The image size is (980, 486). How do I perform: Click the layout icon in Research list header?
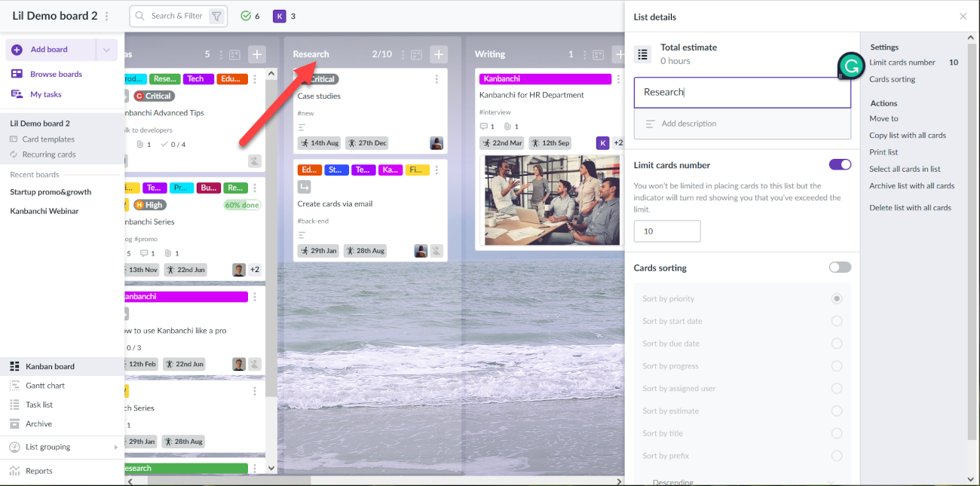(x=416, y=55)
